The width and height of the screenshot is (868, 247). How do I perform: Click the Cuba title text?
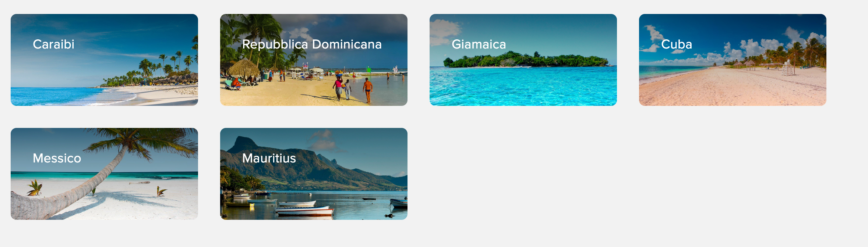[677, 44]
